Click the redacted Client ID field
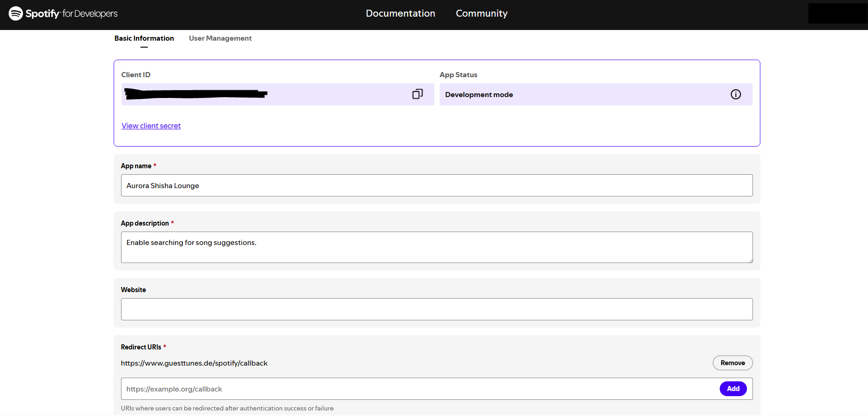Image resolution: width=868 pixels, height=416 pixels. coord(278,94)
